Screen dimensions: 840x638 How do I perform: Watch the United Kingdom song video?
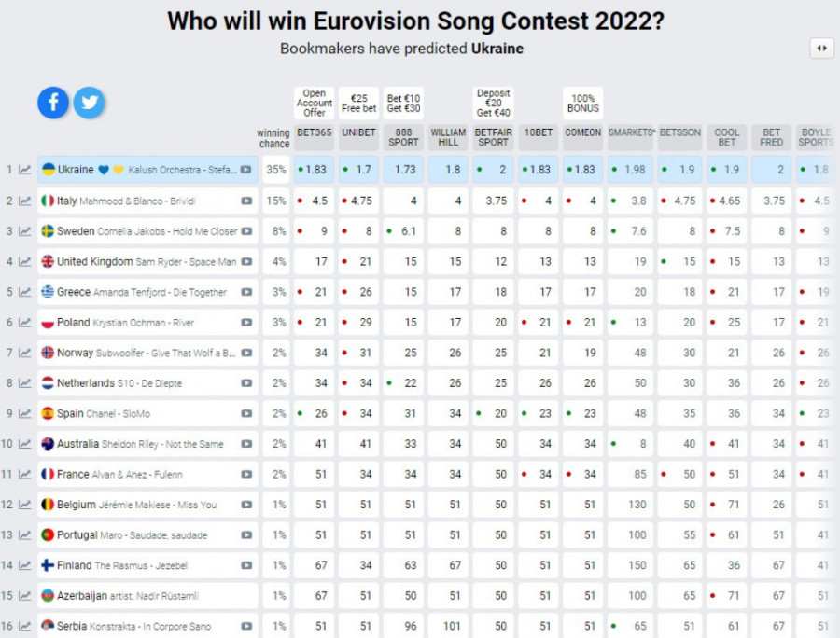click(x=246, y=262)
